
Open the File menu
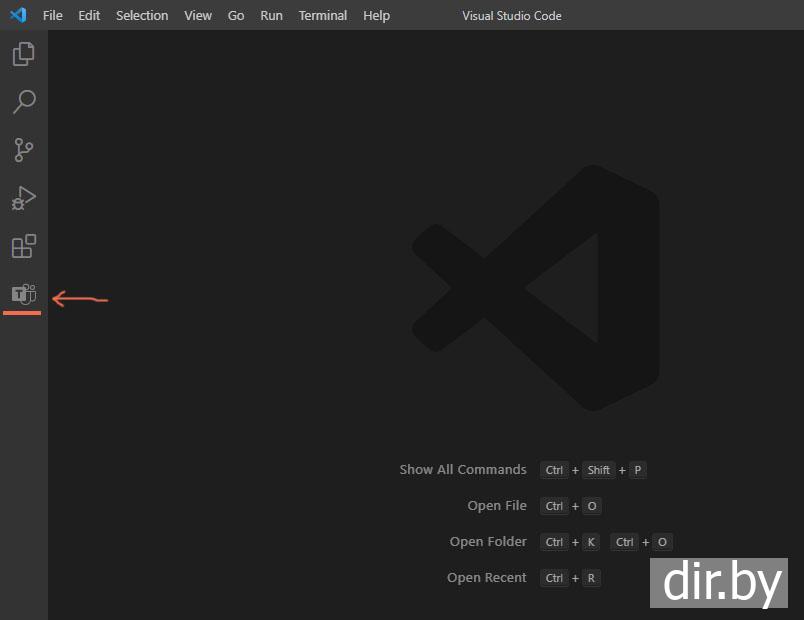point(52,16)
